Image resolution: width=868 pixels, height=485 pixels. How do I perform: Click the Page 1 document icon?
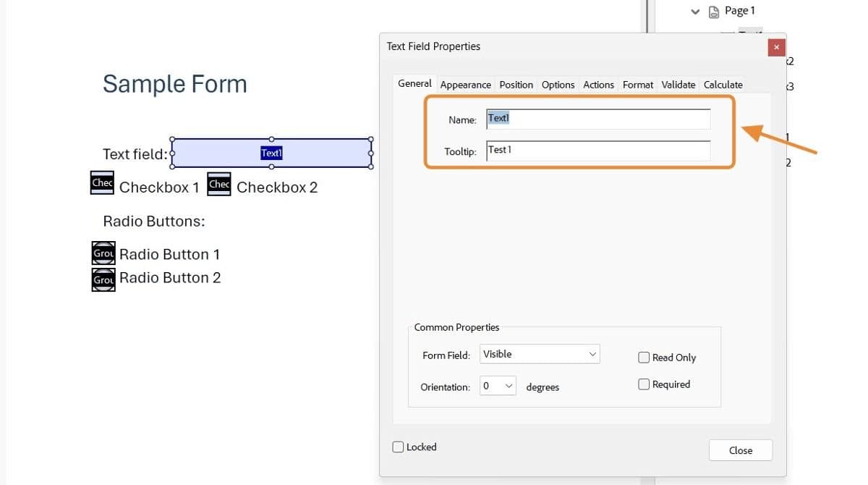coord(715,10)
